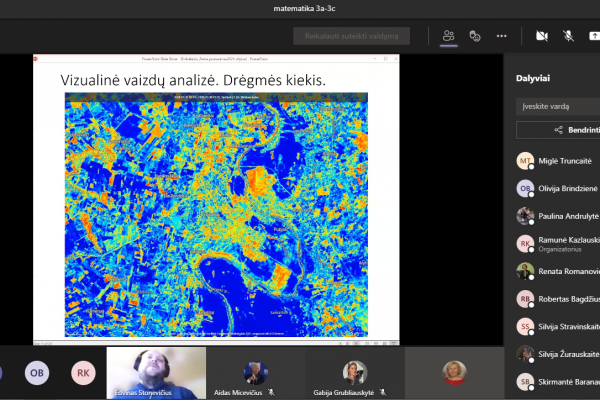
Task: Select Aidas Micevičius participant tile
Action: [x=256, y=373]
